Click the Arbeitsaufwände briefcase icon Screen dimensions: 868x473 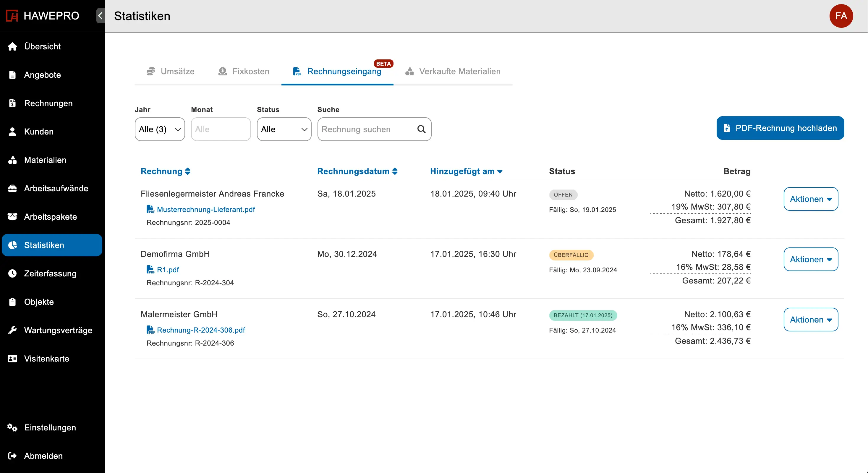pos(12,188)
